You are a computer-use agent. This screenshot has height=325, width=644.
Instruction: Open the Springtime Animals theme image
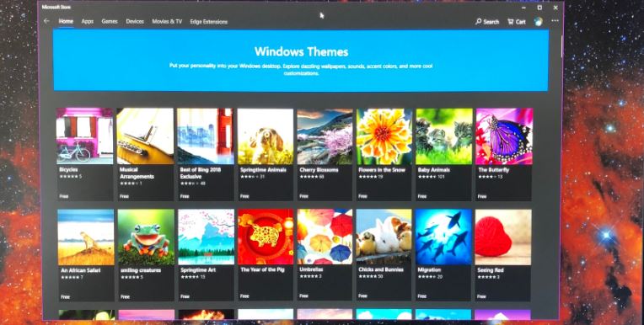point(266,136)
